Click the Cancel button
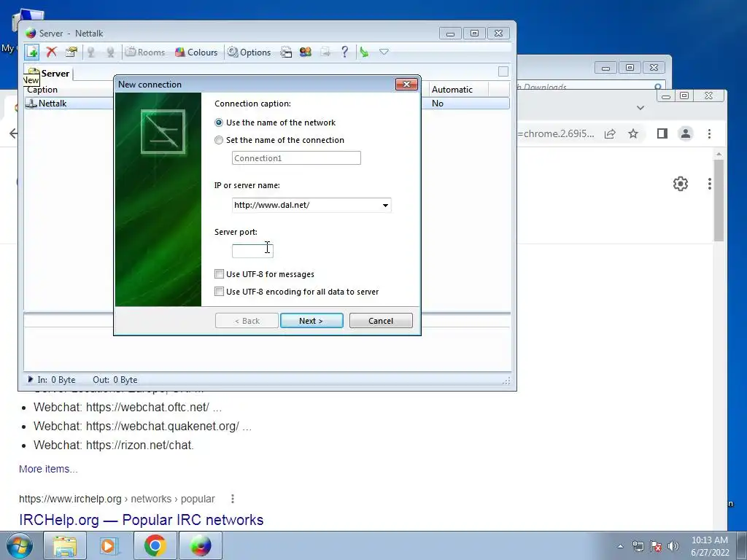Viewport: 747px width, 560px height. pos(381,321)
